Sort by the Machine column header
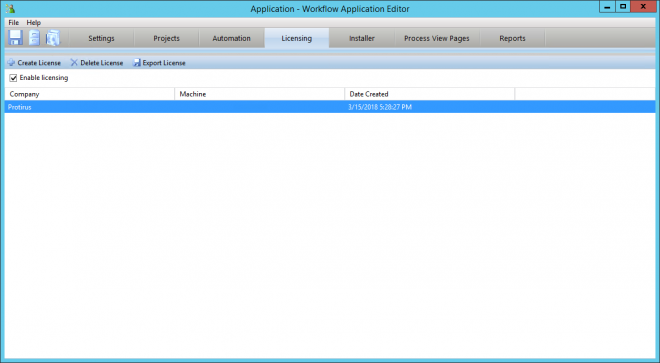660x363 pixels. 259,94
